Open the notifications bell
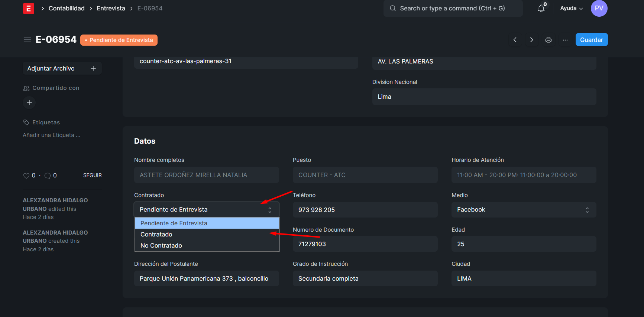 pos(541,9)
